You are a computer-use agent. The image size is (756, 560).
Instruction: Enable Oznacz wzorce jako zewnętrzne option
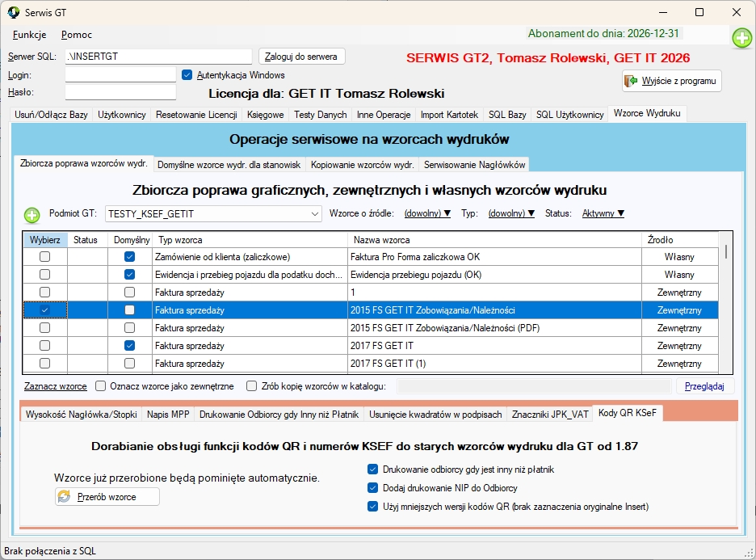(101, 386)
